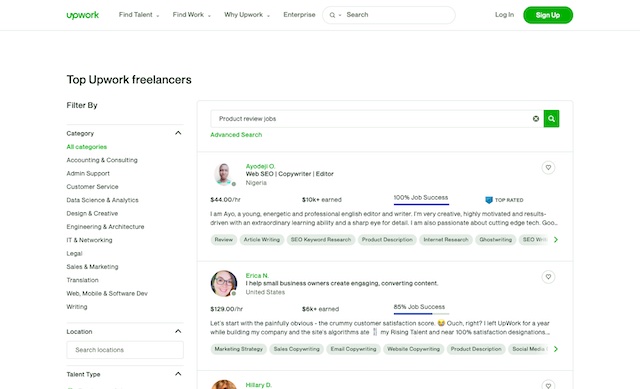640x389 pixels.
Task: Click the Marketing Strategy skill tag
Action: (239, 349)
